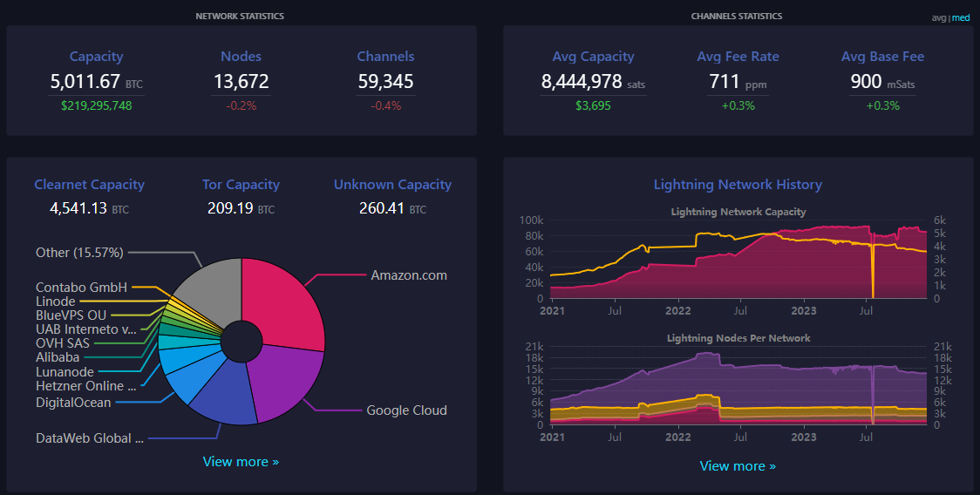Open the Lightning Network History title link
The width and height of the screenshot is (980, 495).
tap(738, 185)
